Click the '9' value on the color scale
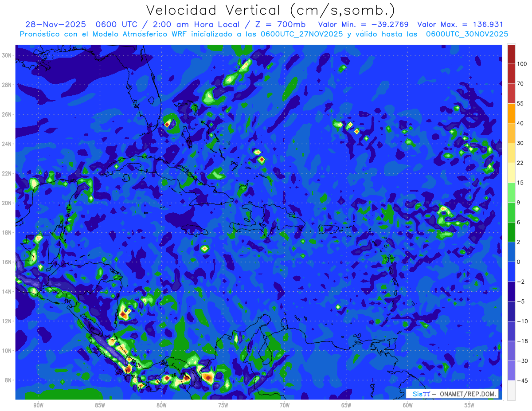This screenshot has height=411, width=532. tap(519, 202)
